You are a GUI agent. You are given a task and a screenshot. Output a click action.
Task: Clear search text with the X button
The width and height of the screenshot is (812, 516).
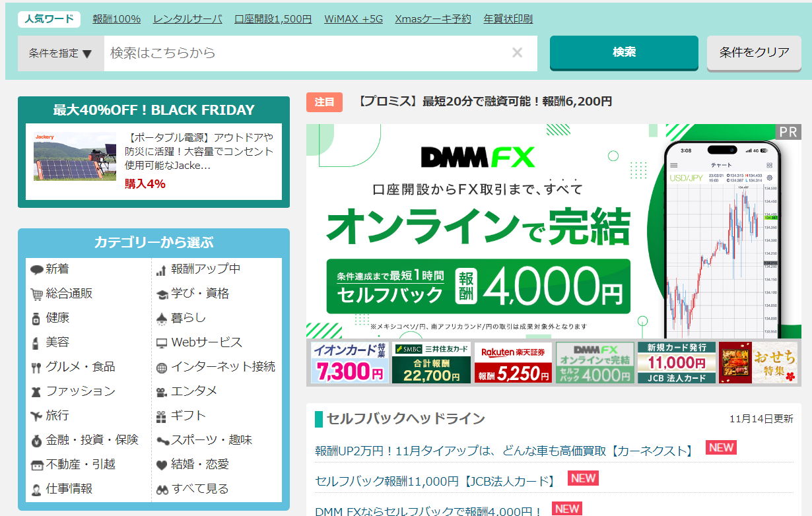517,53
